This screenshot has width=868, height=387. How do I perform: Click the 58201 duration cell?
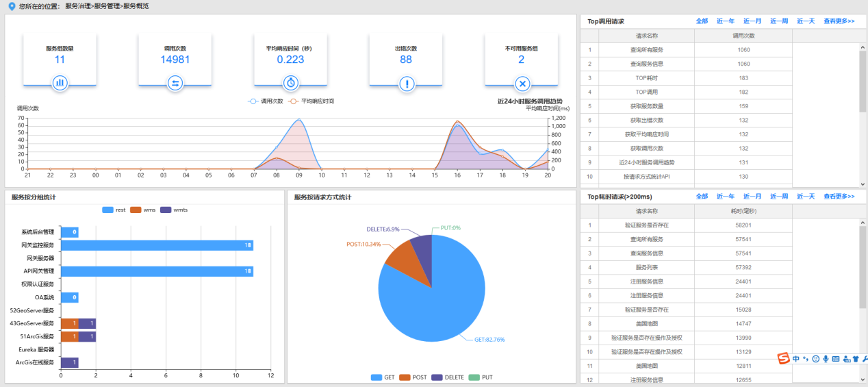pos(743,225)
